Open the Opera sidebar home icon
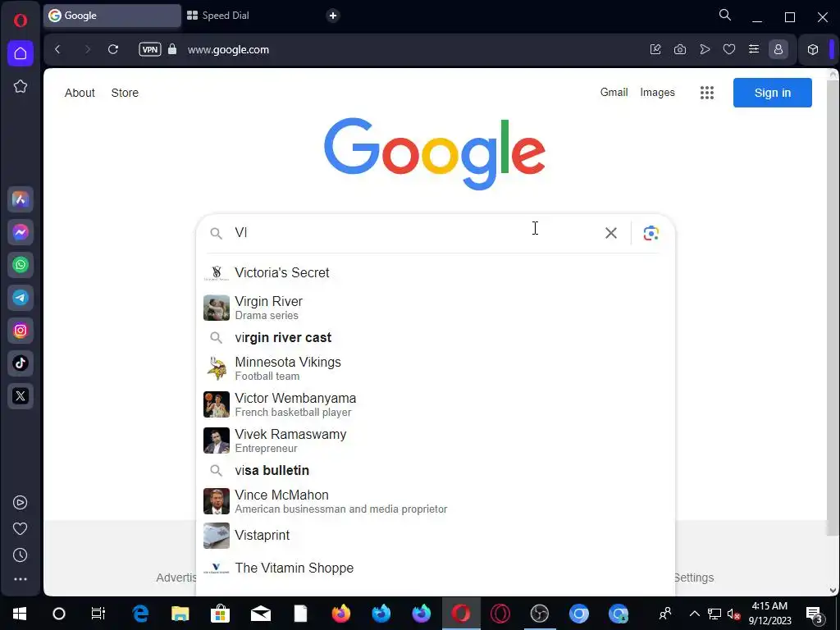 (x=21, y=53)
